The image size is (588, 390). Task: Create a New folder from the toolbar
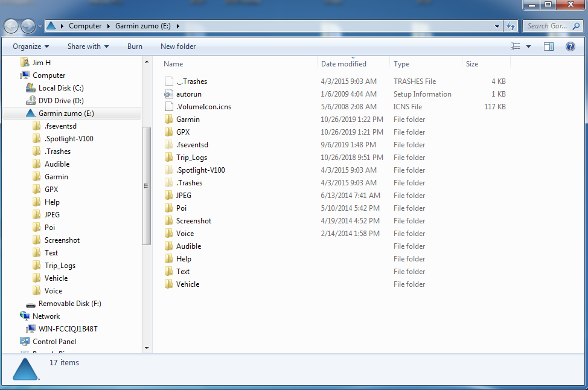tap(178, 46)
